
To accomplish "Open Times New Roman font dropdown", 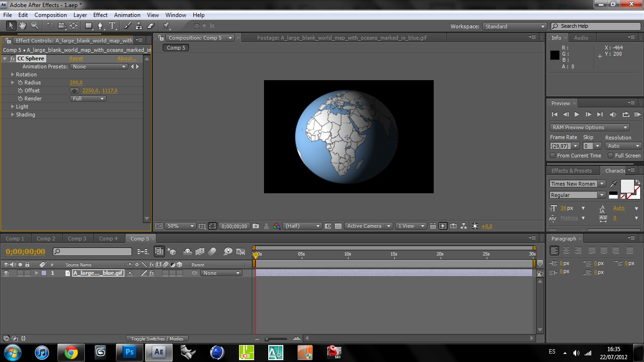I will coord(578,184).
